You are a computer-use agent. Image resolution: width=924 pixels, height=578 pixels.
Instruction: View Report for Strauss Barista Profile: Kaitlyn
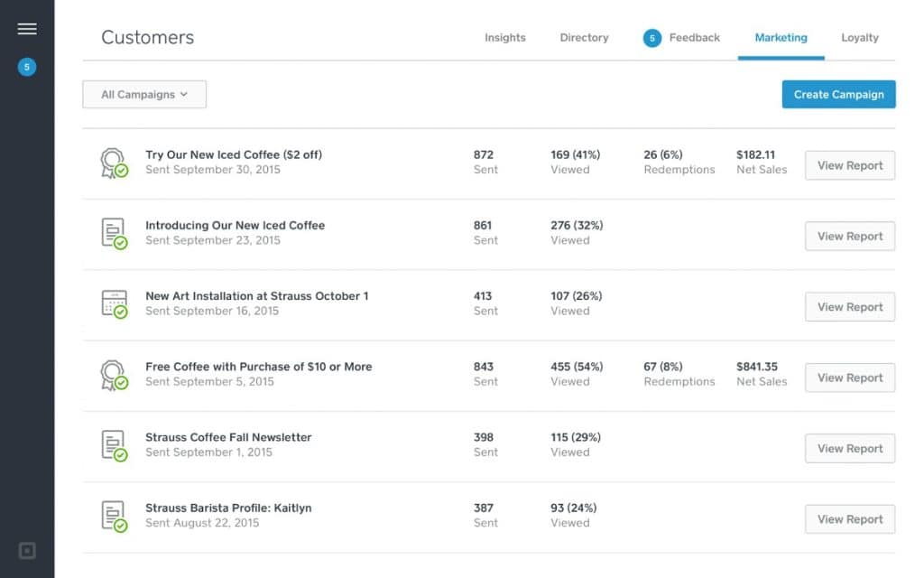coord(849,519)
